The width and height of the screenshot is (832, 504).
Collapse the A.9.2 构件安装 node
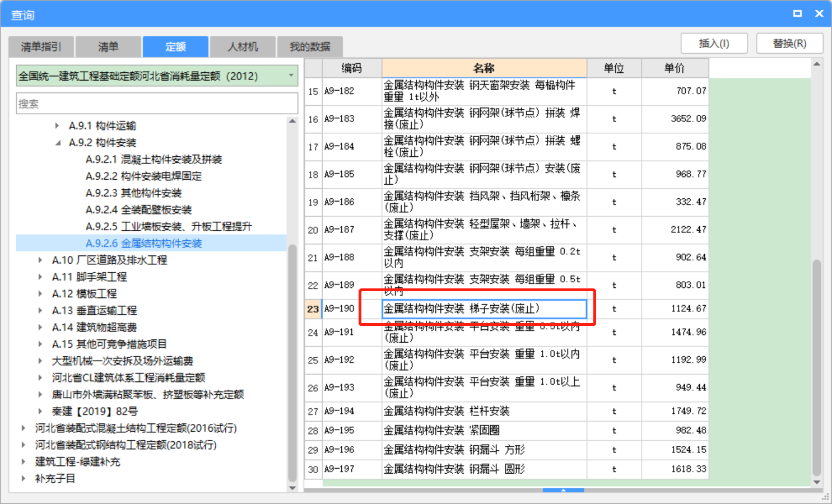pos(57,143)
